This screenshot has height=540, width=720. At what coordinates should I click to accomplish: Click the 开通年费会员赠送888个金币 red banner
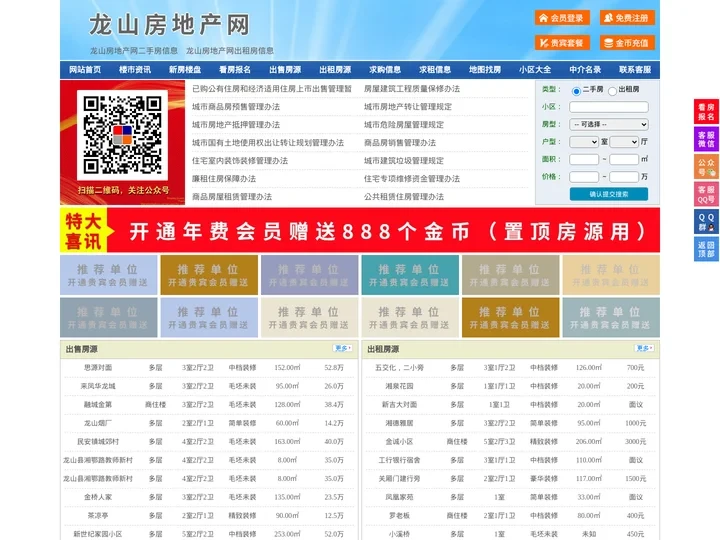pyautogui.click(x=360, y=230)
